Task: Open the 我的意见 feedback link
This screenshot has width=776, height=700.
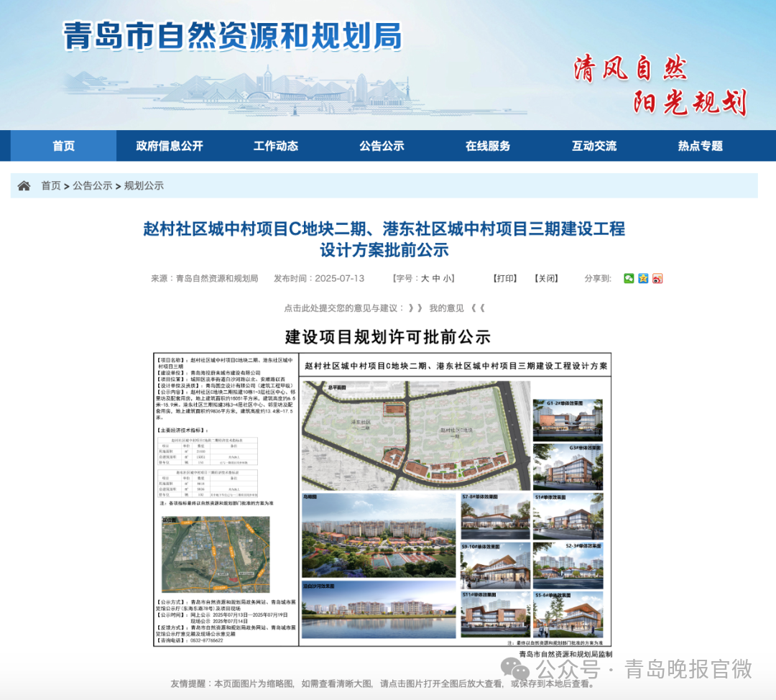Action: point(446,308)
